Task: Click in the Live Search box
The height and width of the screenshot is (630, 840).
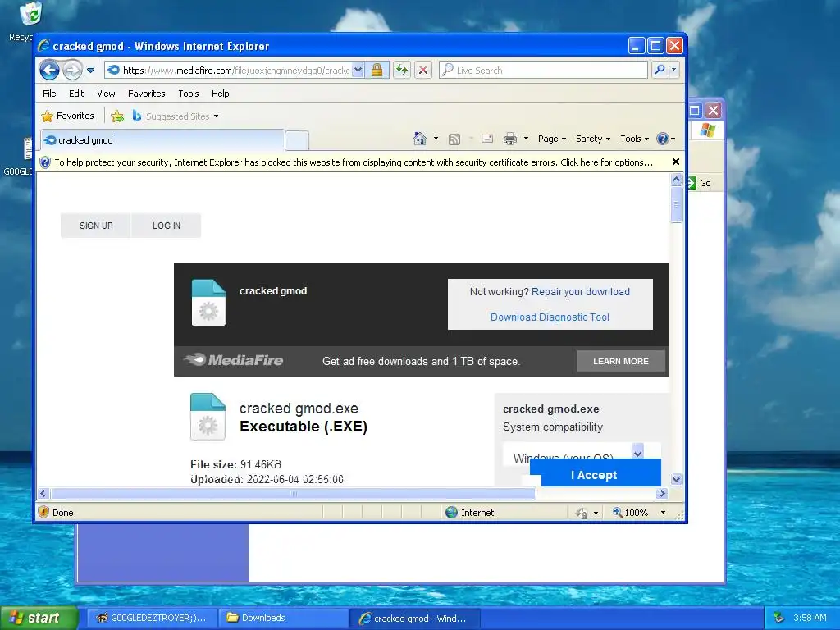Action: (544, 71)
